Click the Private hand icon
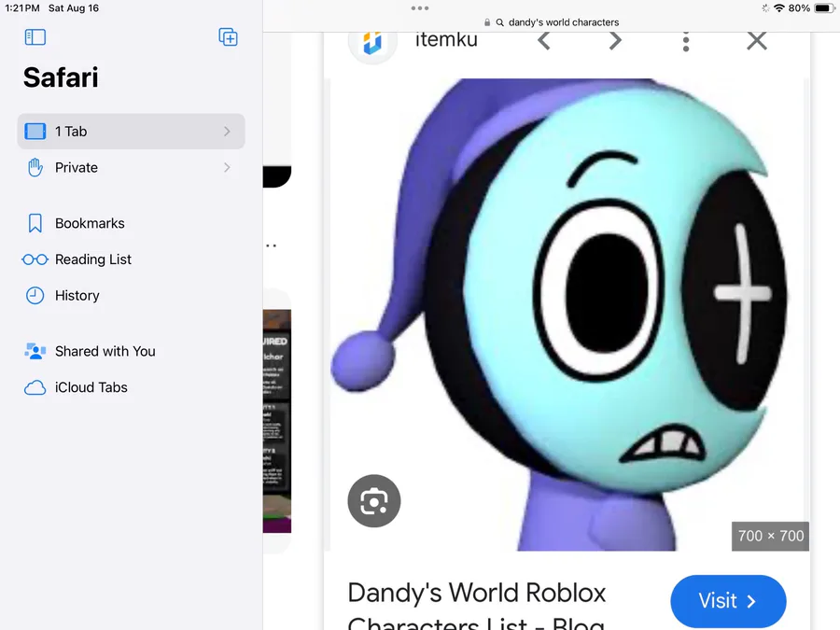 click(x=35, y=168)
